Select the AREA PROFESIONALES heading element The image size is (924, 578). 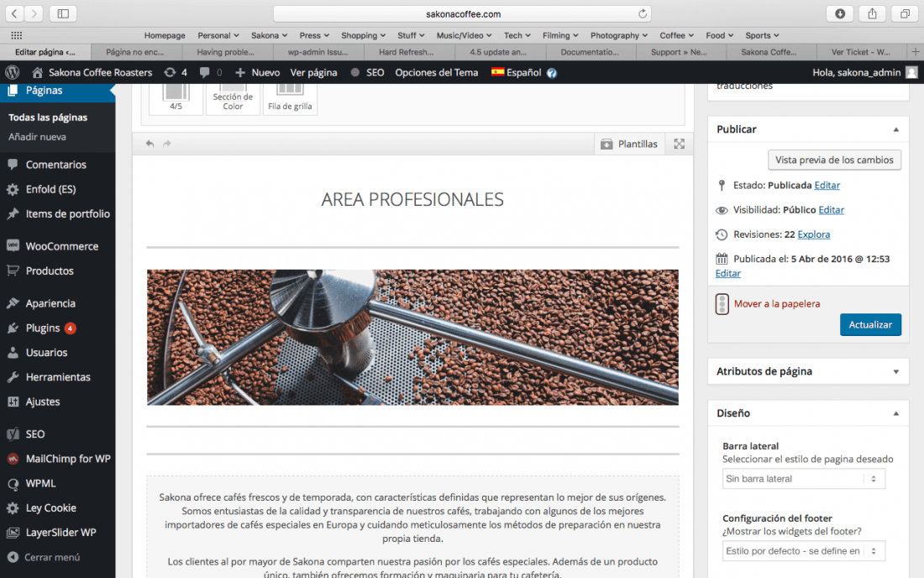(x=412, y=200)
